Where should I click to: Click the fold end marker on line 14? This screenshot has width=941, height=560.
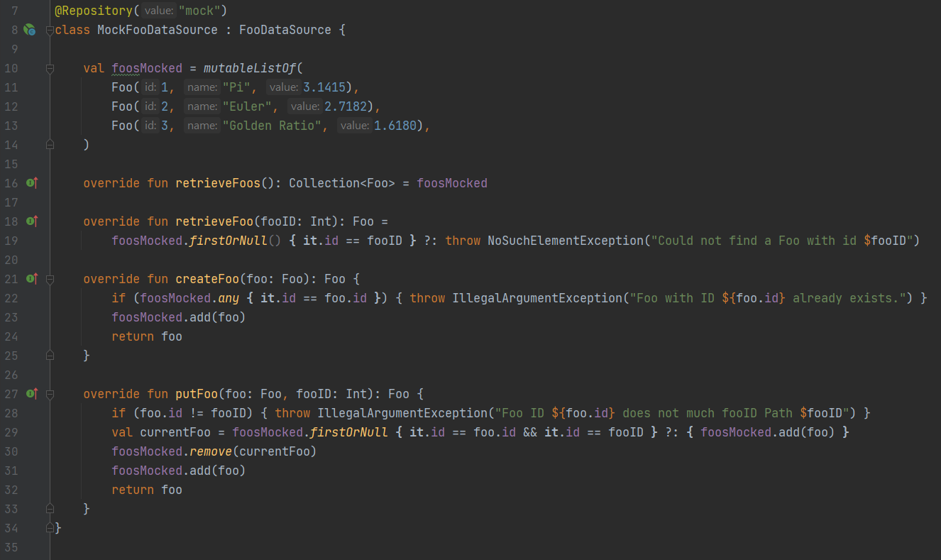(50, 144)
